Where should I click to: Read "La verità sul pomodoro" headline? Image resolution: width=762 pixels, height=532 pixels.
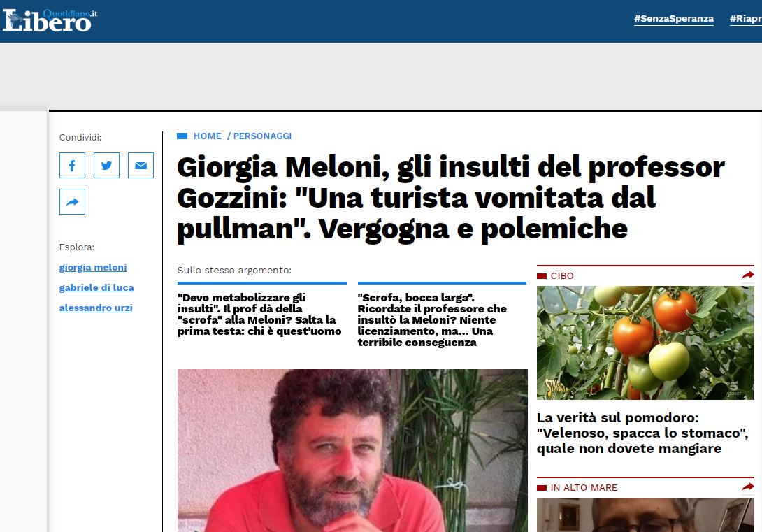pos(642,433)
